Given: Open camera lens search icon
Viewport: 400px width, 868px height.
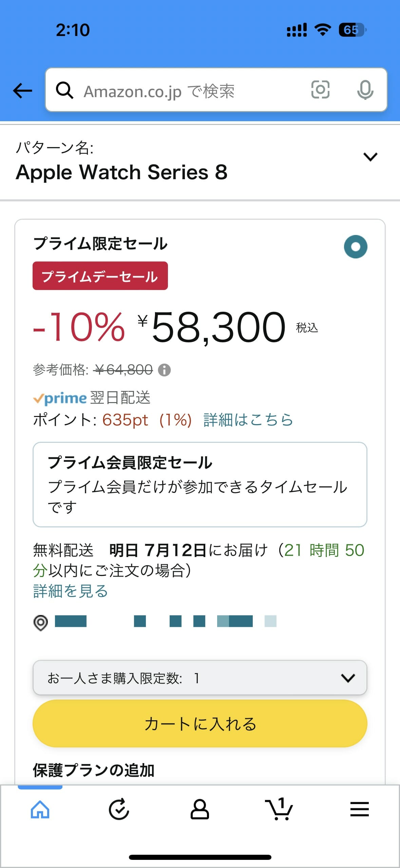Looking at the screenshot, I should pyautogui.click(x=320, y=90).
